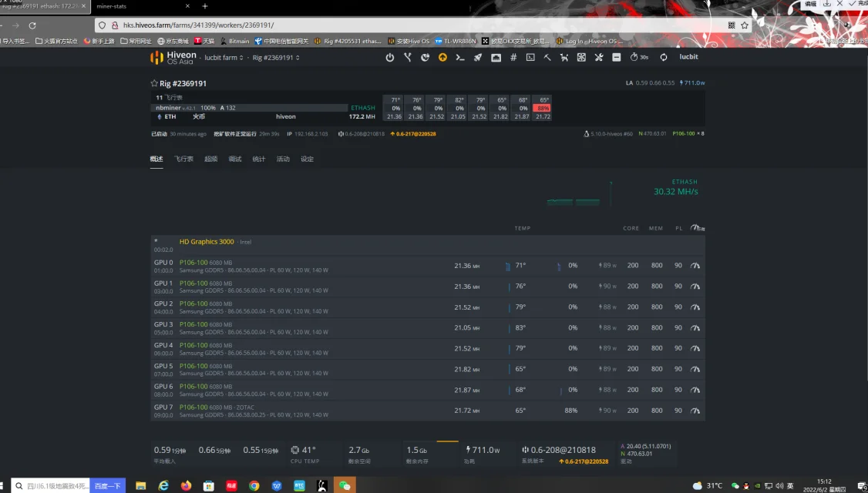The height and width of the screenshot is (493, 868).
Task: Open tuning gauge icon for GPU 6
Action: (695, 390)
